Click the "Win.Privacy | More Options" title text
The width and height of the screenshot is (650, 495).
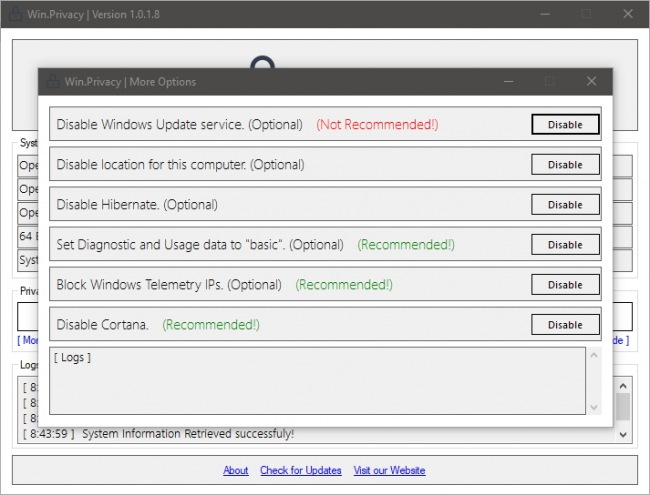[x=130, y=82]
